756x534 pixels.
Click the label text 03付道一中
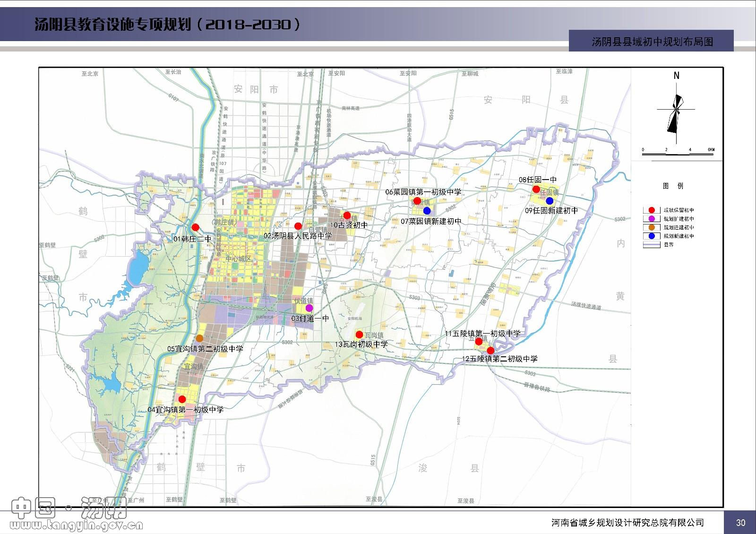(310, 319)
